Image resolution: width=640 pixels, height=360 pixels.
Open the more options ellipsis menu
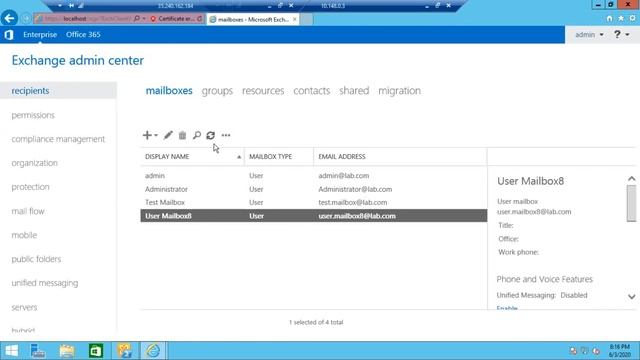pyautogui.click(x=226, y=135)
